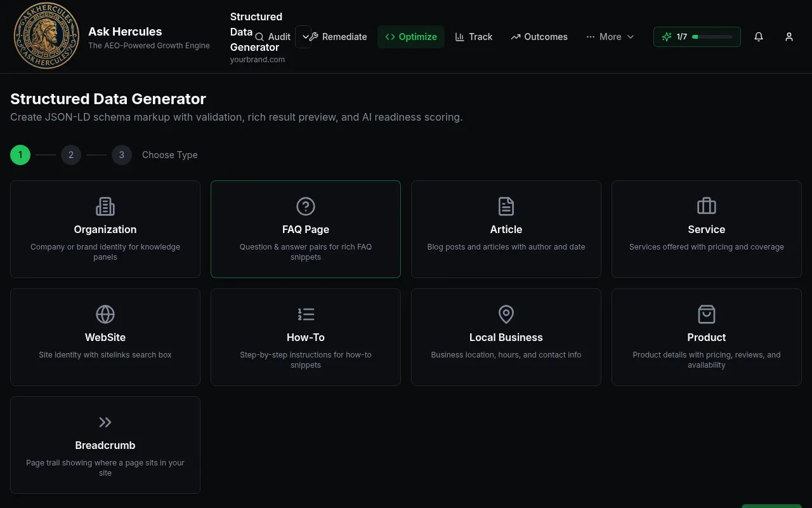Open the Remediate tab
This screenshot has height=508, width=812.
pos(338,37)
